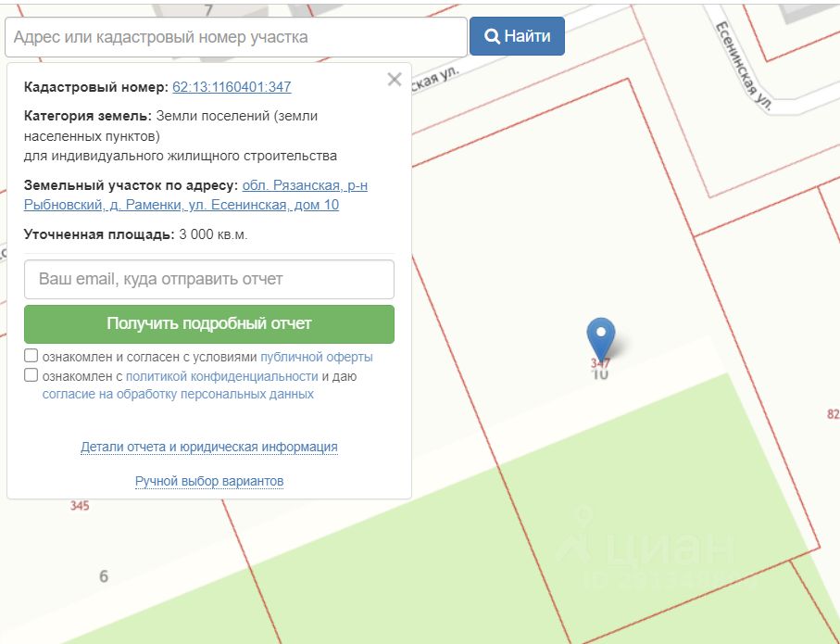
Task: Open the публичной оферты link
Action: click(317, 357)
